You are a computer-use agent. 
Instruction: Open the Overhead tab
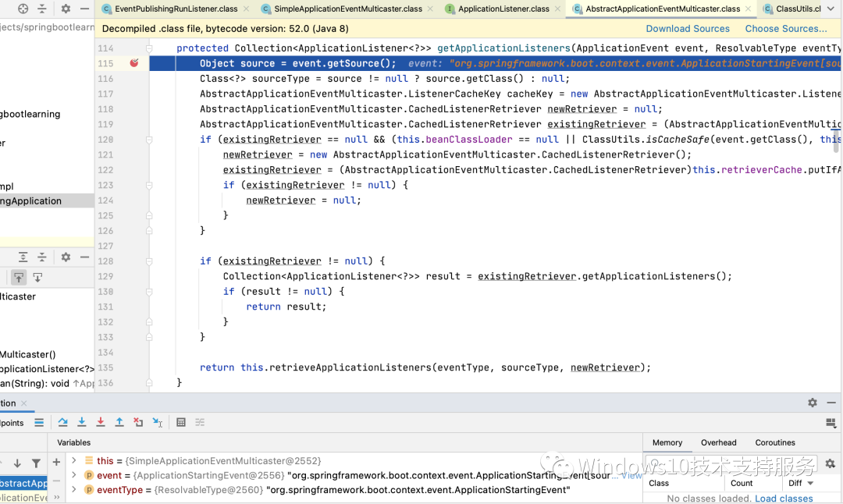718,442
